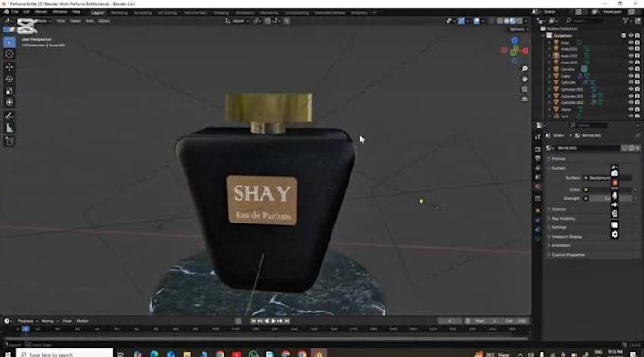Viewport: 644px width, 357px height.
Task: Switch perspective/orthographic view icon
Action: [x=525, y=99]
